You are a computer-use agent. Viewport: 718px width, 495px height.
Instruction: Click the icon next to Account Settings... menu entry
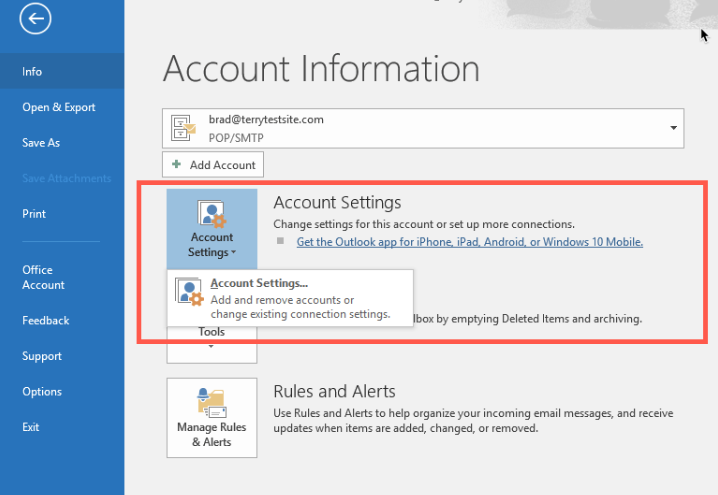pos(189,291)
